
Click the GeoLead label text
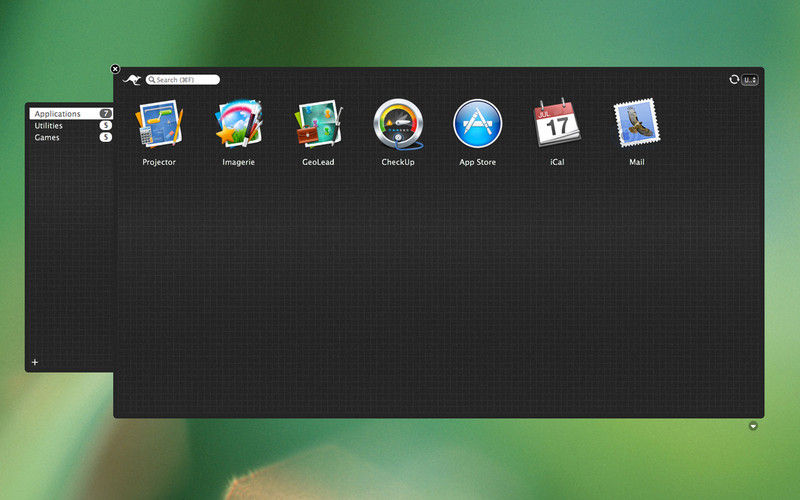318,162
